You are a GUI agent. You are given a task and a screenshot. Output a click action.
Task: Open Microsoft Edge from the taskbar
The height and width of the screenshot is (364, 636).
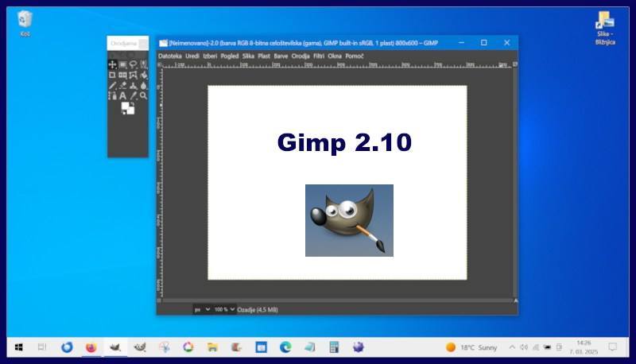285,347
